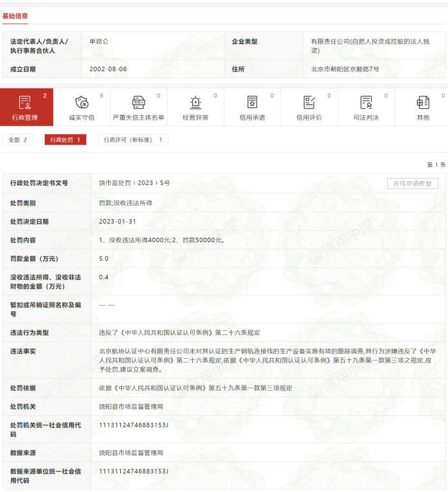Select the 经营异常 alarm icon
This screenshot has width=448, height=492.
point(196,102)
